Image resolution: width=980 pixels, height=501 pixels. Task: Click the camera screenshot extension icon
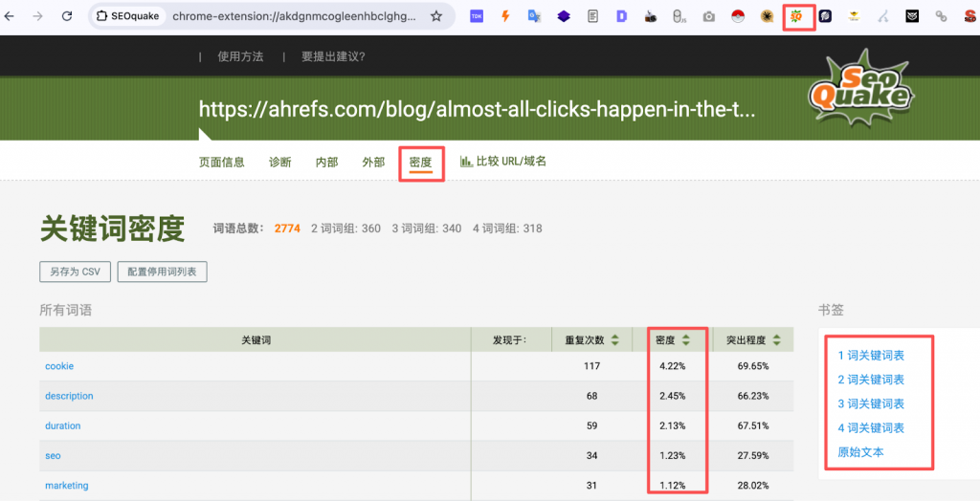(x=708, y=16)
